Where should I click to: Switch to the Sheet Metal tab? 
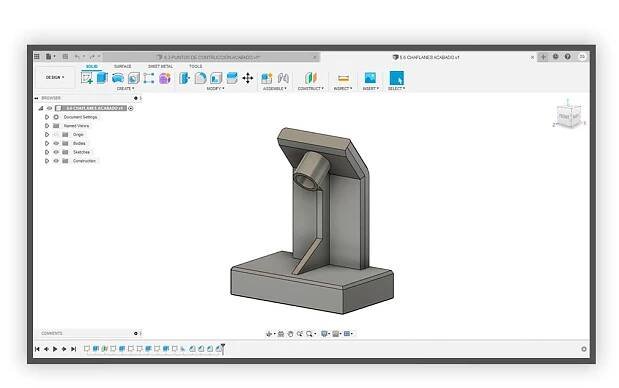point(160,66)
